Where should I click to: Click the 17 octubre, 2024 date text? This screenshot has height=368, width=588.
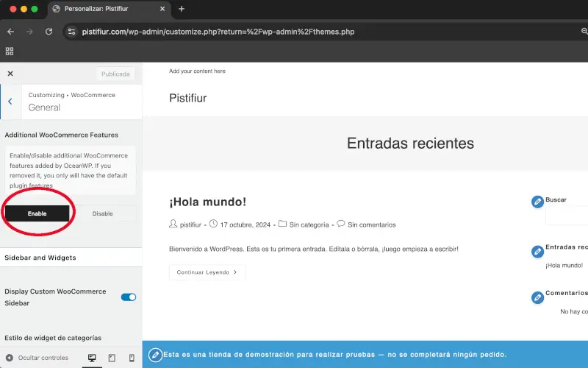point(245,224)
